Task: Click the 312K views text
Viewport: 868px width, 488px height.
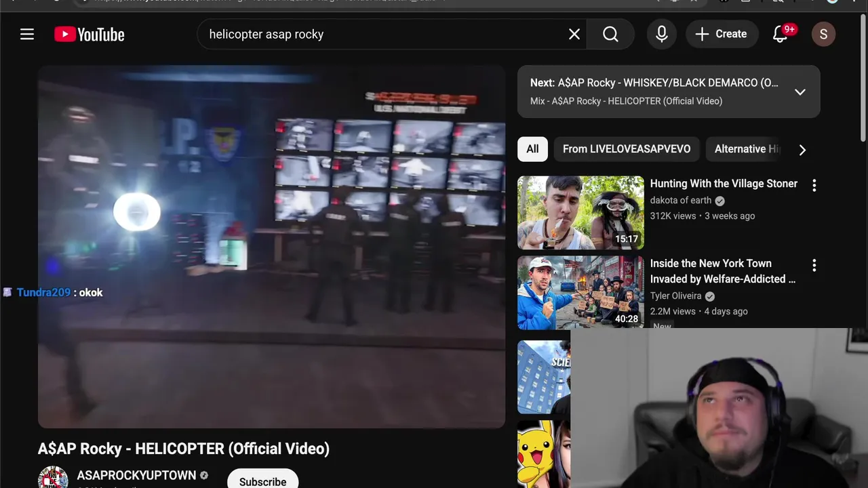Action: click(x=673, y=216)
